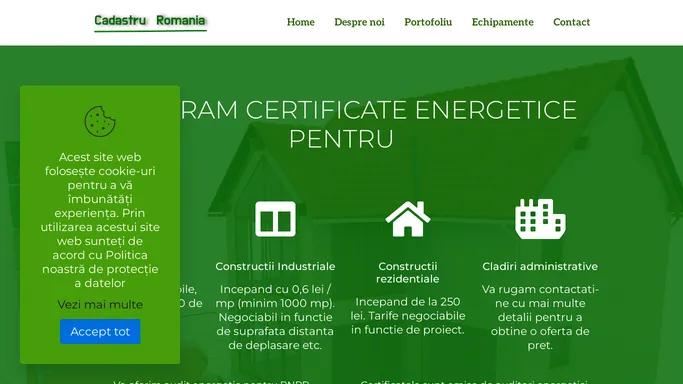Click the Cadastru Romania logo
This screenshot has height=384, width=683.
pyautogui.click(x=150, y=21)
